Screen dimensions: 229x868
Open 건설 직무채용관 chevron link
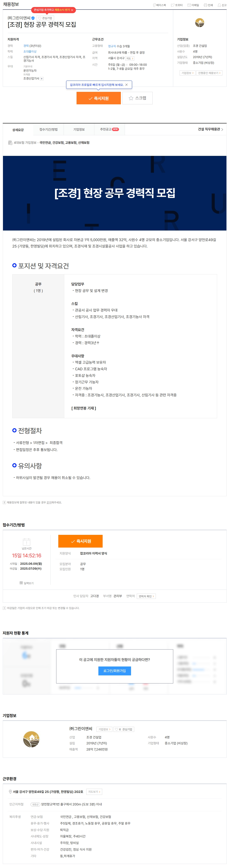coord(211,129)
